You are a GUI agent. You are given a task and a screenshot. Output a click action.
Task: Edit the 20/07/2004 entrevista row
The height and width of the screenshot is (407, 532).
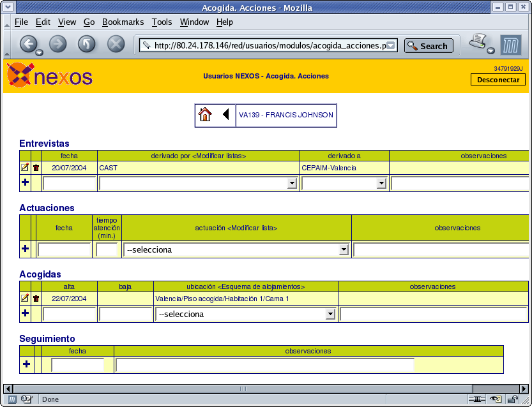pos(25,167)
